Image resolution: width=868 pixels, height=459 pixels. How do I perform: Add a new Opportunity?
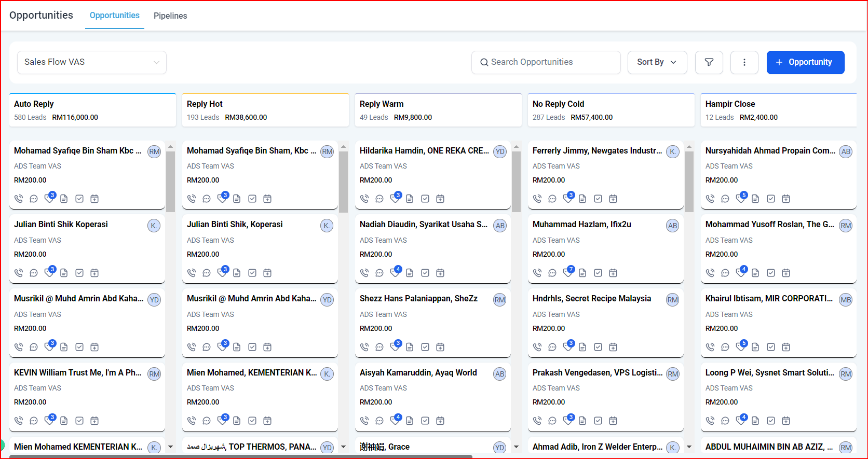click(x=805, y=62)
